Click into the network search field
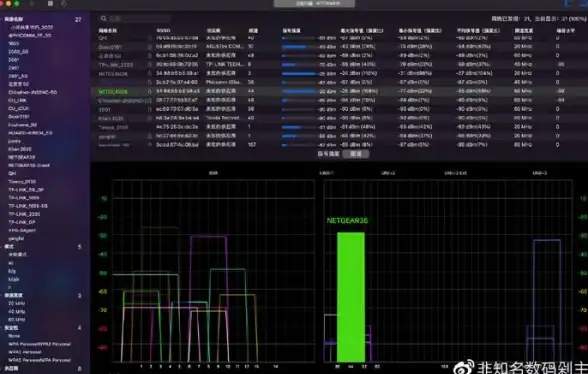The image size is (588, 374). coord(135,18)
